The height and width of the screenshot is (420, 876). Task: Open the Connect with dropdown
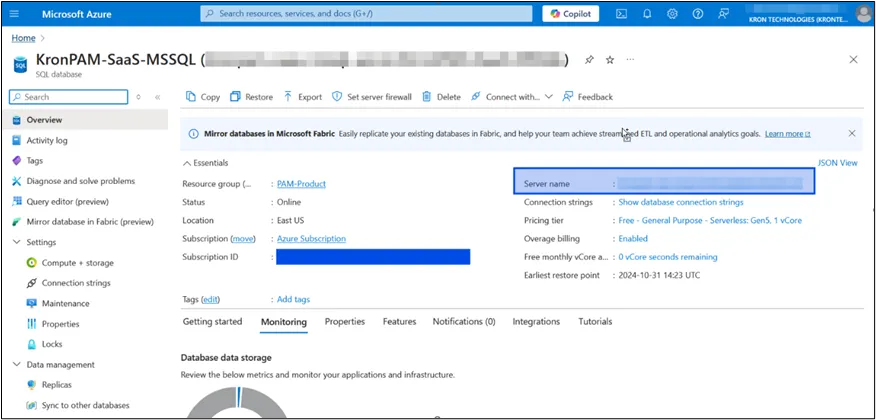pos(512,97)
